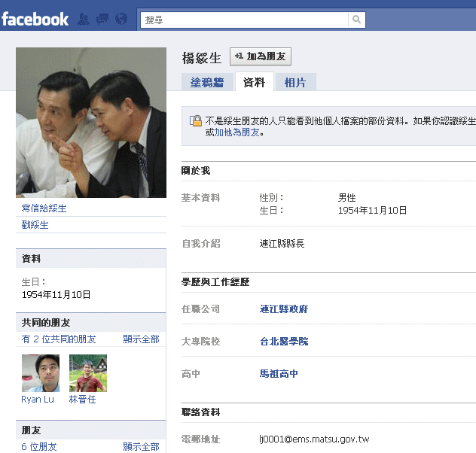This screenshot has width=476, height=453.
Task: Click the 6 位朋友 link
Action: point(39,447)
